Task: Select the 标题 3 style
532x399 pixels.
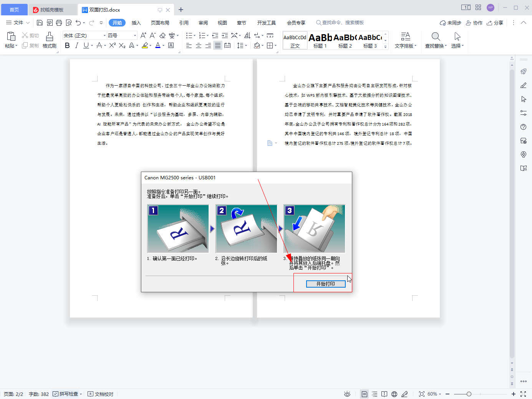Action: pyautogui.click(x=370, y=40)
